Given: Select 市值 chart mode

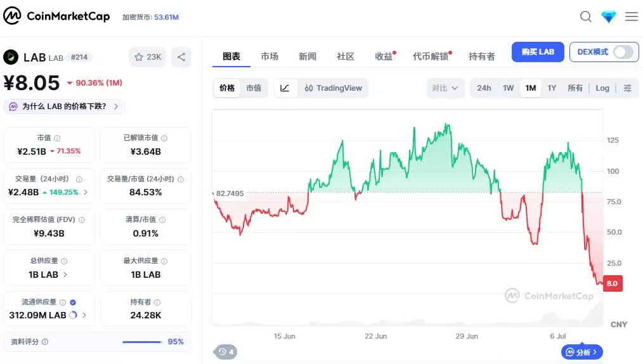Looking at the screenshot, I should [254, 88].
